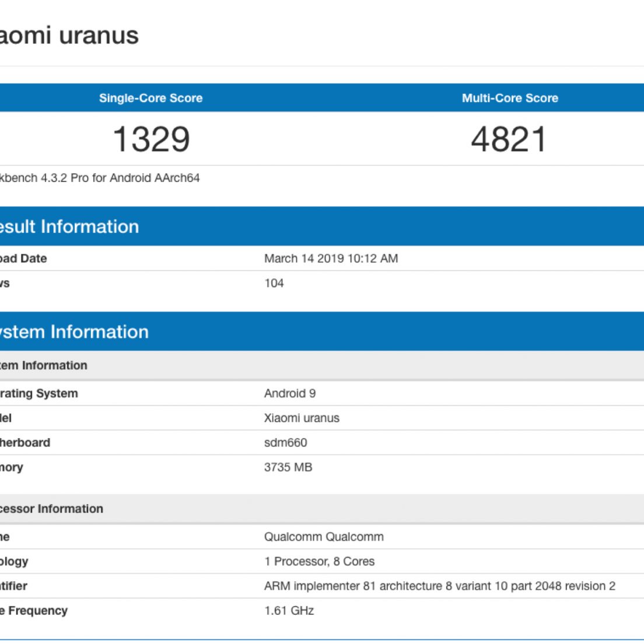The width and height of the screenshot is (644, 644).
Task: Select the Android 9 value
Action: click(289, 393)
